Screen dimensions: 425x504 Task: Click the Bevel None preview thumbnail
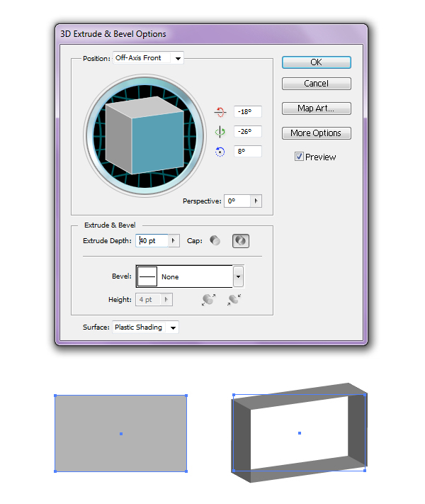click(x=147, y=276)
